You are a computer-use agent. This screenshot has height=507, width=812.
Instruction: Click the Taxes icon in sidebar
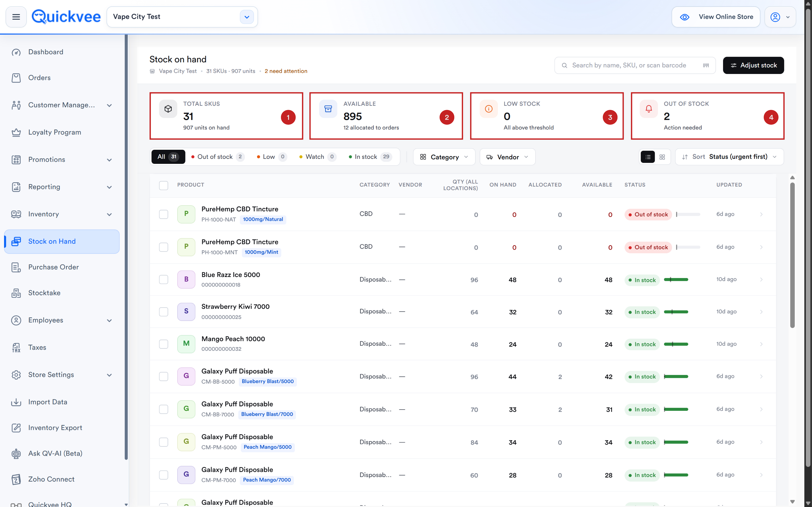[x=16, y=348]
